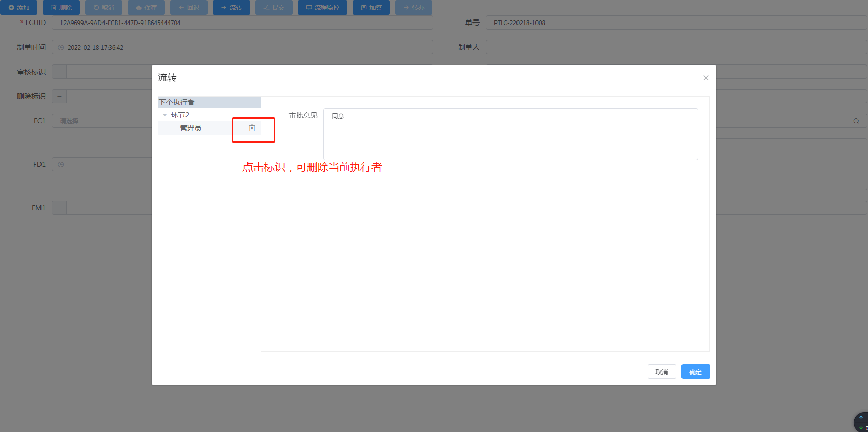Image resolution: width=868 pixels, height=432 pixels.
Task: Click the 提交 toolbar button
Action: [x=274, y=8]
